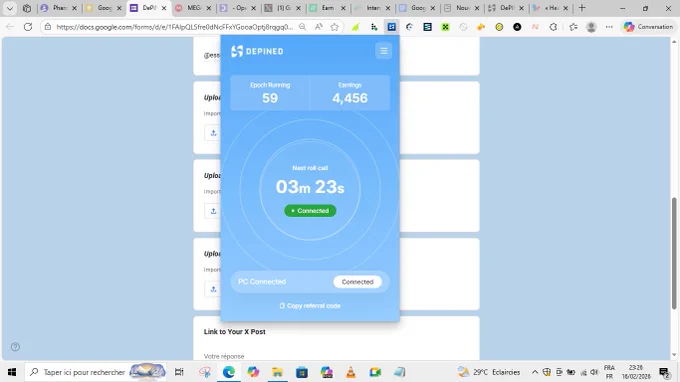This screenshot has width=680, height=382.
Task: Click the 03m 23s roll call countdown
Action: (x=310, y=187)
